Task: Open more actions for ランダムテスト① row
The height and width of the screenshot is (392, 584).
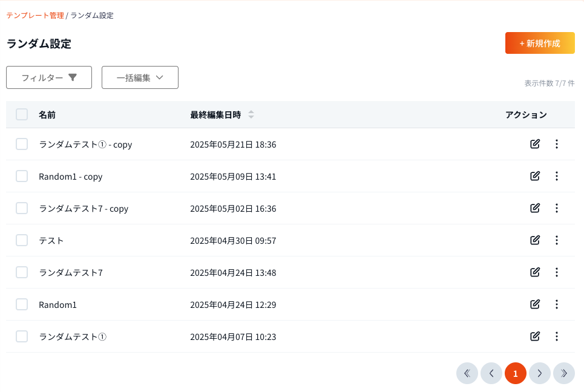Action: click(x=557, y=336)
